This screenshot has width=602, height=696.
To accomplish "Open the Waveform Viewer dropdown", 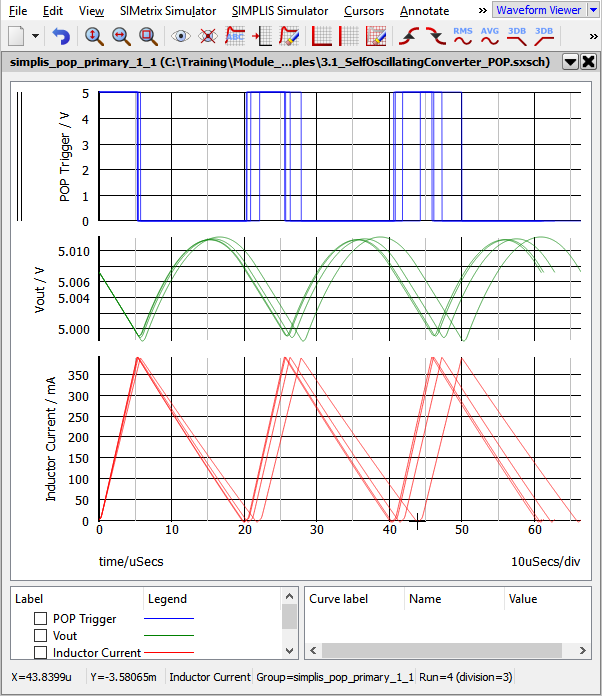I will pyautogui.click(x=543, y=10).
